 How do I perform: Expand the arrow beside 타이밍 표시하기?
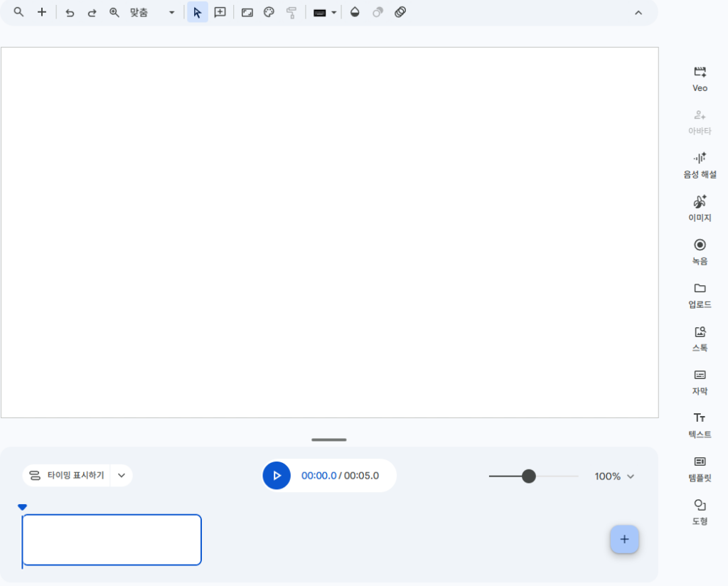(122, 476)
